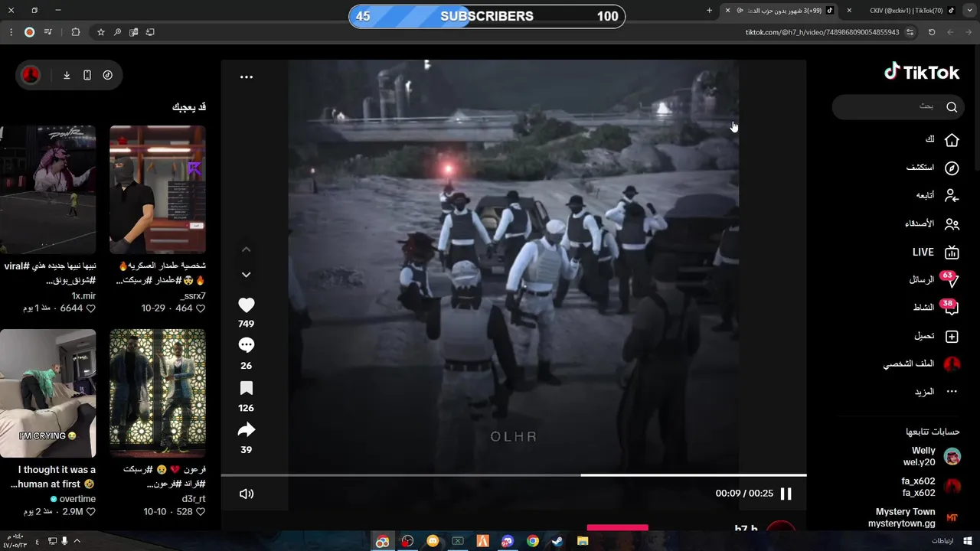The width and height of the screenshot is (980, 551).
Task: Open Messages with 63 badge (الرسائل)
Action: tap(933, 280)
